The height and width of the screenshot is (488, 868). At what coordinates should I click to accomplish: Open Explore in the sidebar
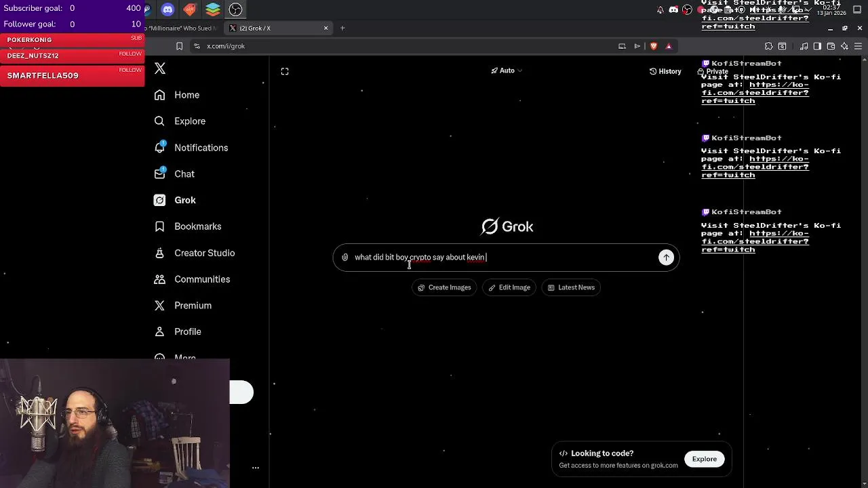[180, 121]
